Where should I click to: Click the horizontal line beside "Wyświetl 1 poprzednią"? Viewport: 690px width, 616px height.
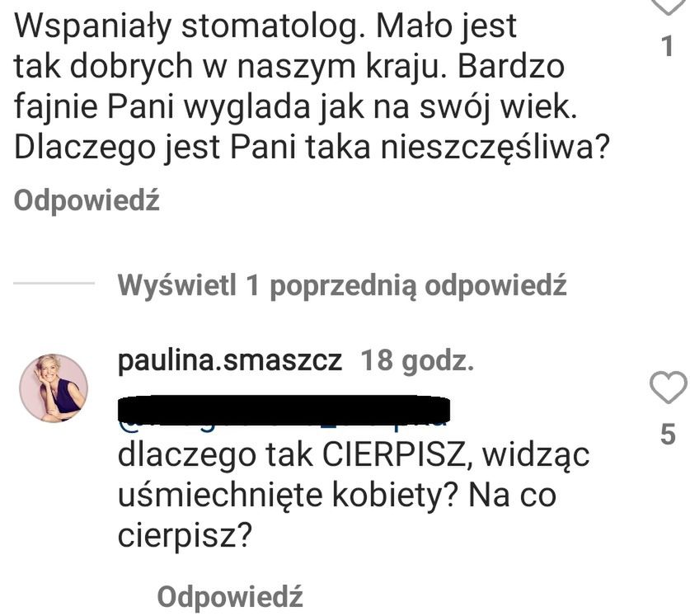[x=54, y=283]
